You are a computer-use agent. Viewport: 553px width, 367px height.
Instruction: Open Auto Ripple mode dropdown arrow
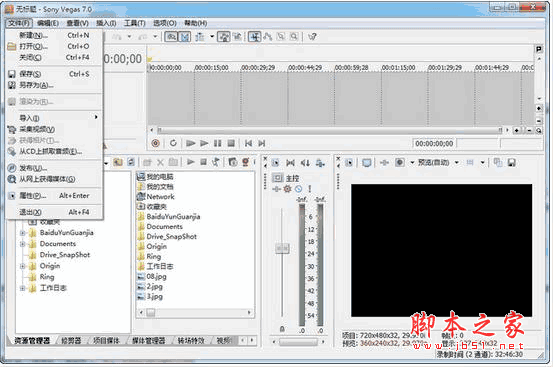[212, 36]
